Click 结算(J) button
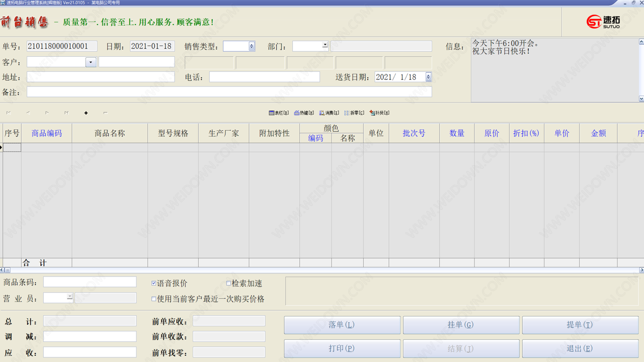 click(x=461, y=348)
